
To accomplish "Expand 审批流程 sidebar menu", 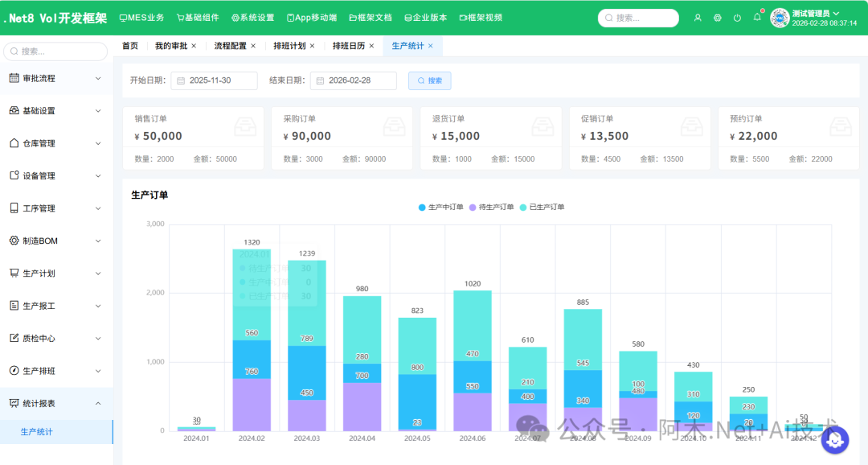I will click(x=55, y=78).
